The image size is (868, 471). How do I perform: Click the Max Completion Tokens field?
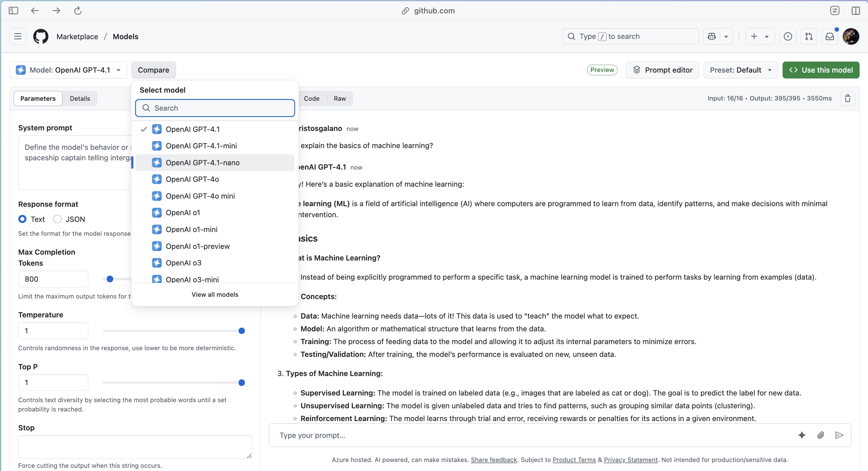(53, 279)
